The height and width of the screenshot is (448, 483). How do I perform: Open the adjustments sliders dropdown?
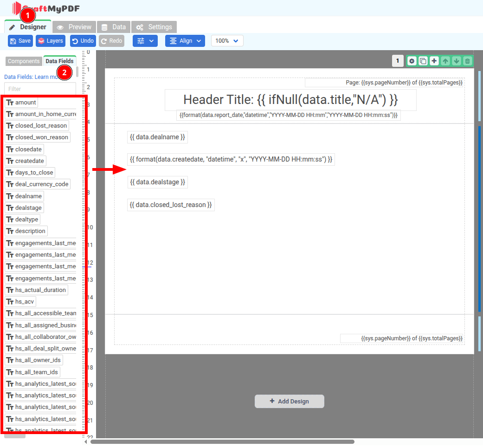click(x=145, y=41)
